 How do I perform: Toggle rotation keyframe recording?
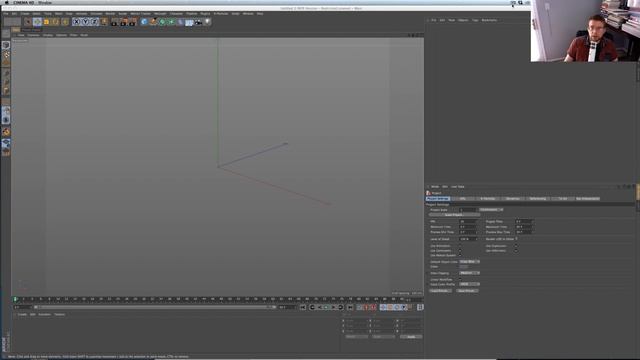397,307
